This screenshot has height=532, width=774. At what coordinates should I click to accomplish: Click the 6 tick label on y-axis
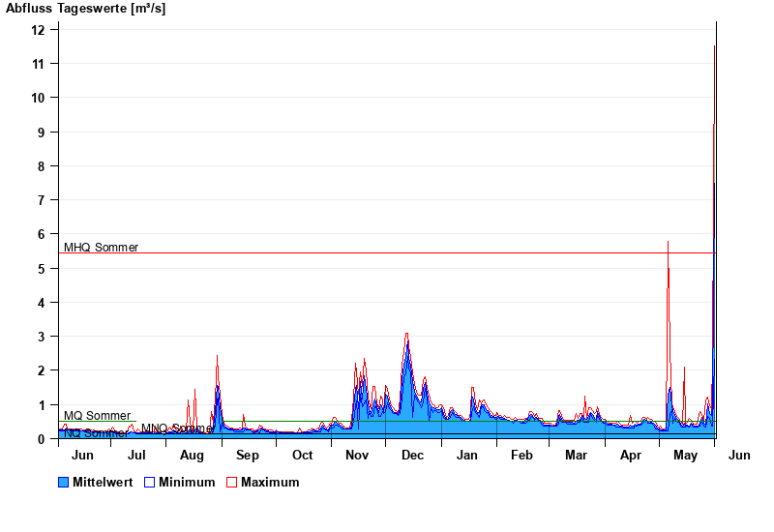[x=42, y=234]
